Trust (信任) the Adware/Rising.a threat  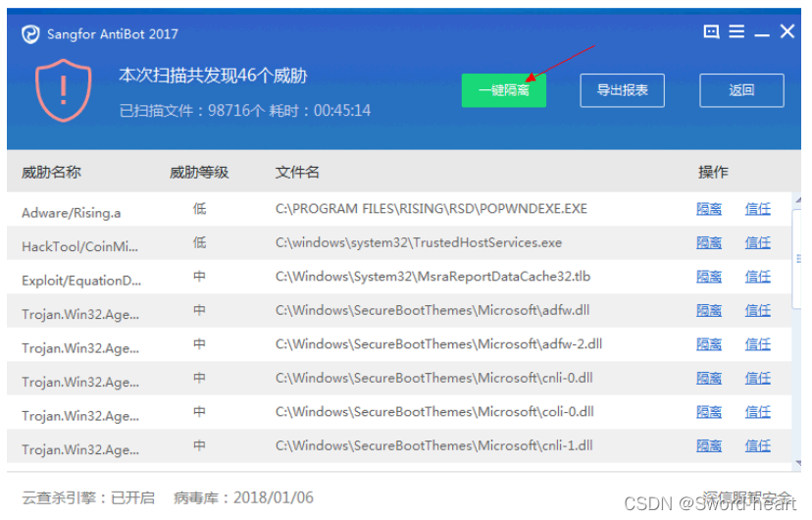[x=758, y=209]
